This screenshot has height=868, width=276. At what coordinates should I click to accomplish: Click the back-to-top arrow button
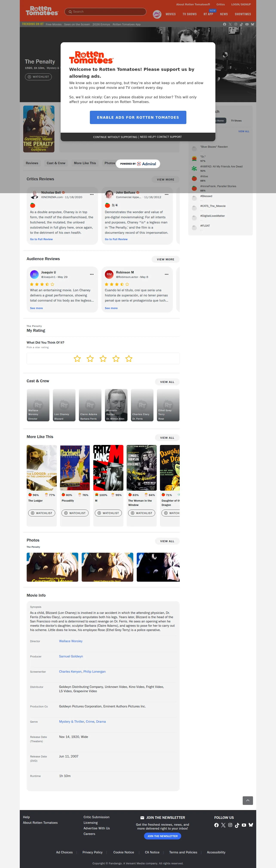pos(248,800)
